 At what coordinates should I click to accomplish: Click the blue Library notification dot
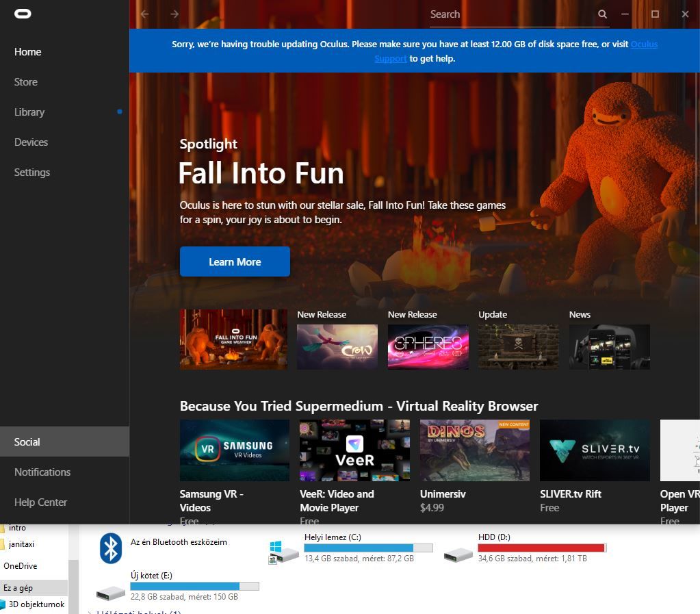click(x=120, y=112)
